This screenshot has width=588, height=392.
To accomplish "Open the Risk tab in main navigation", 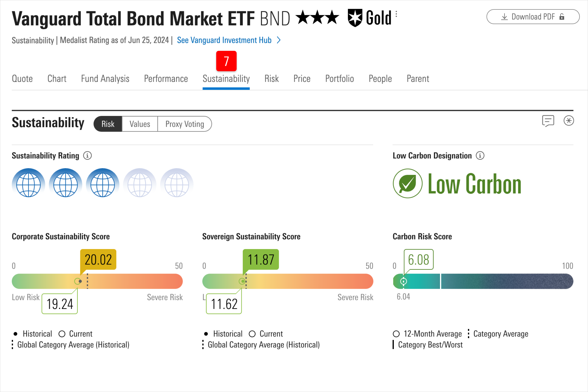I will coord(272,79).
